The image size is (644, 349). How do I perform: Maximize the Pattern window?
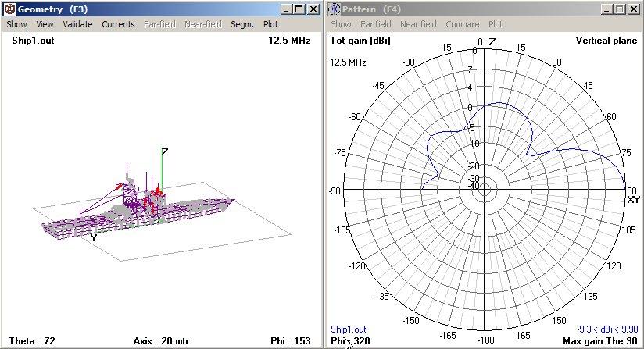pos(621,9)
